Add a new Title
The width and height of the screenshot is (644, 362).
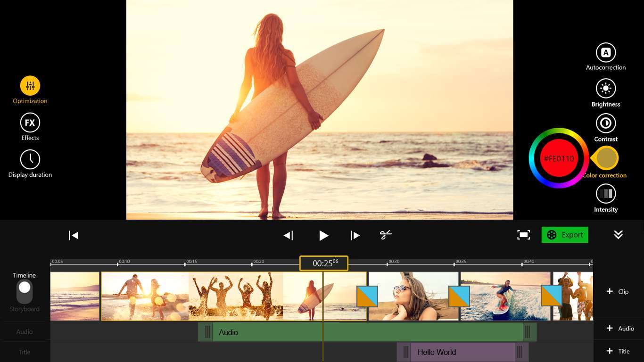click(x=618, y=351)
